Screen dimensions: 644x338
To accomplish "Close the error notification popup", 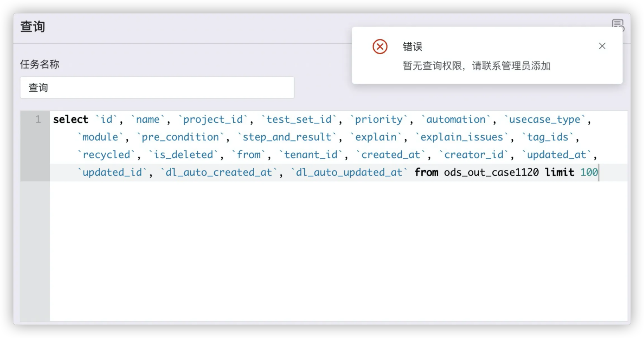I will [602, 46].
